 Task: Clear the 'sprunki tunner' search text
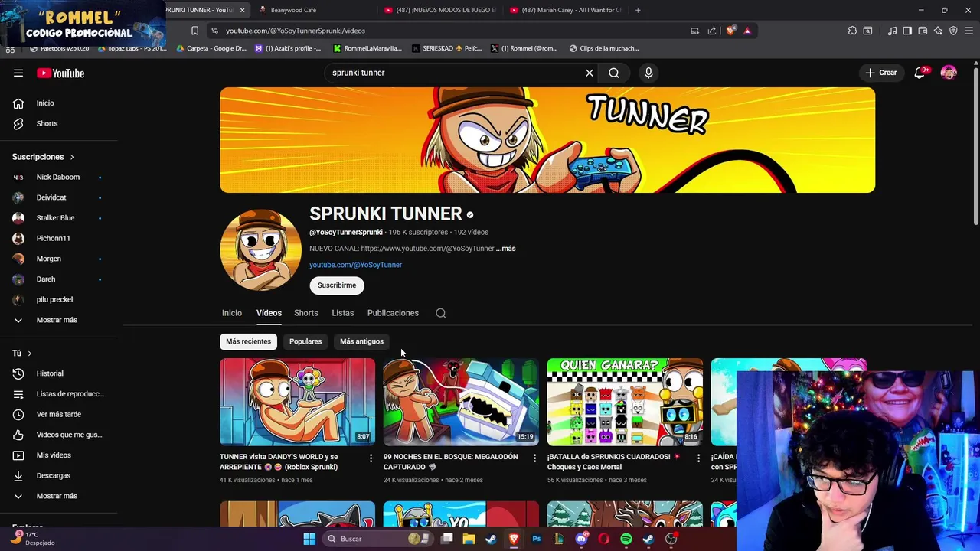point(590,73)
